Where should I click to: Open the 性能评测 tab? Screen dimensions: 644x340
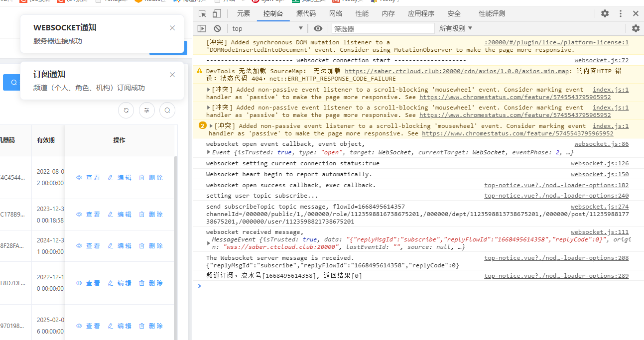coord(492,14)
